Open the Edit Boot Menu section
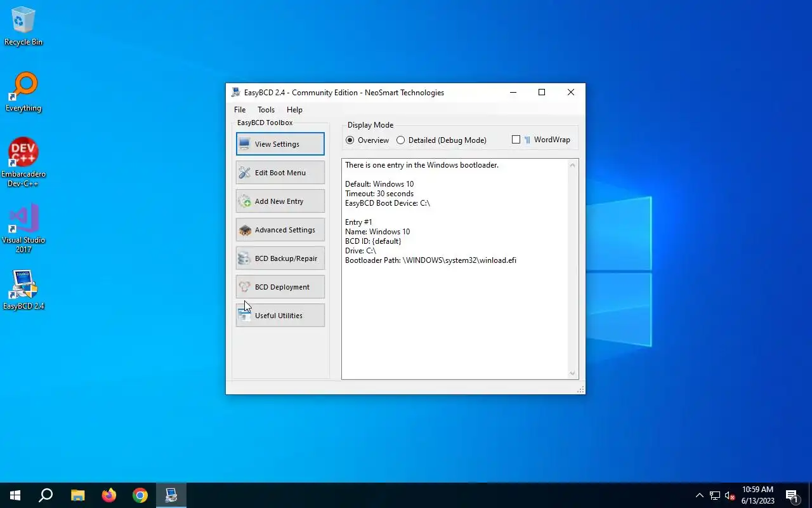This screenshot has width=812, height=508. coord(280,173)
